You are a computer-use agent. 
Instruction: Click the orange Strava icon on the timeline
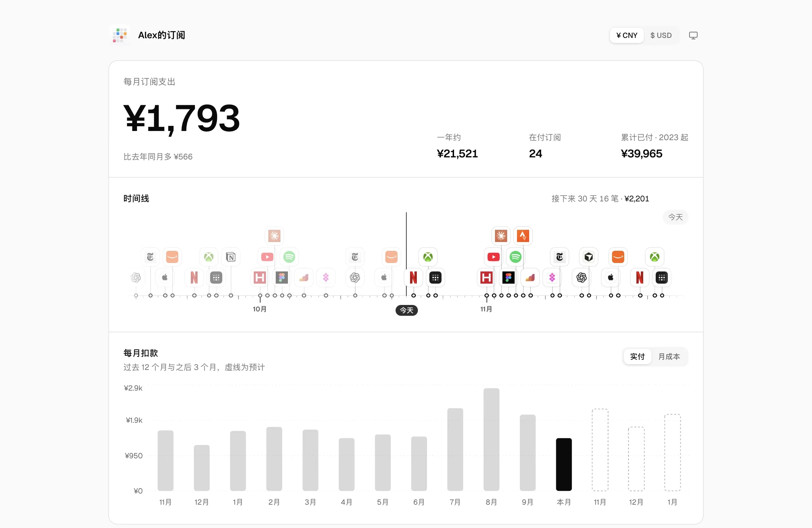click(523, 236)
